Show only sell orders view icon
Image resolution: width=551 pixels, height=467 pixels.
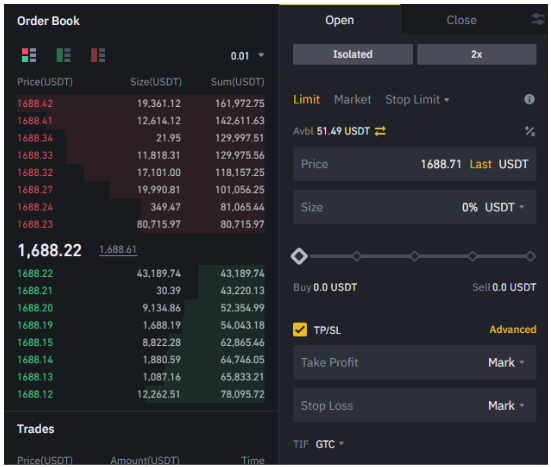point(98,55)
